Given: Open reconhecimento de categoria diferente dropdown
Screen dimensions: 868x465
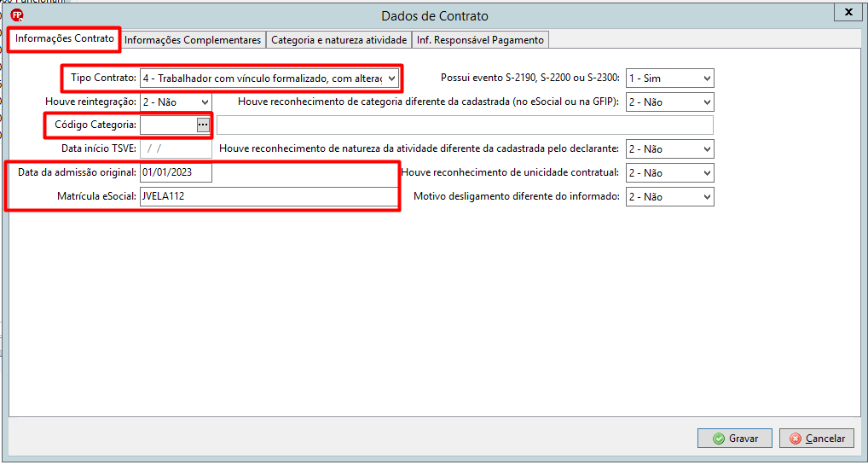Looking at the screenshot, I should 670,102.
